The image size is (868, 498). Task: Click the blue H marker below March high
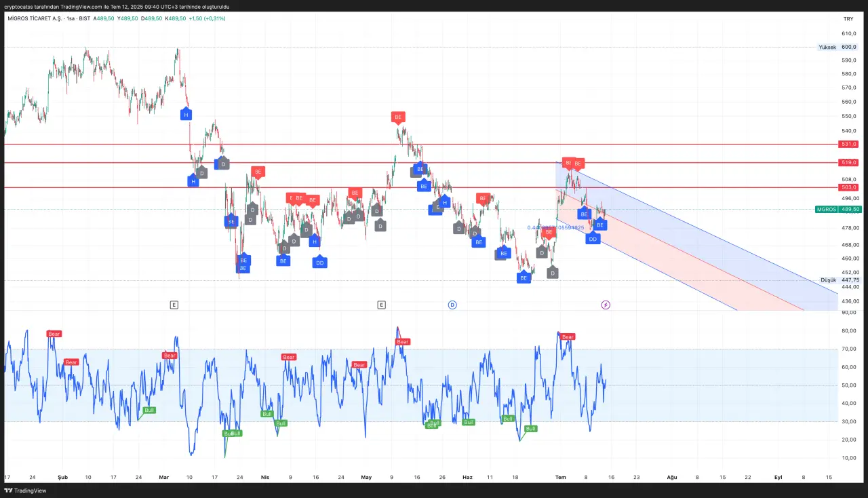(185, 115)
